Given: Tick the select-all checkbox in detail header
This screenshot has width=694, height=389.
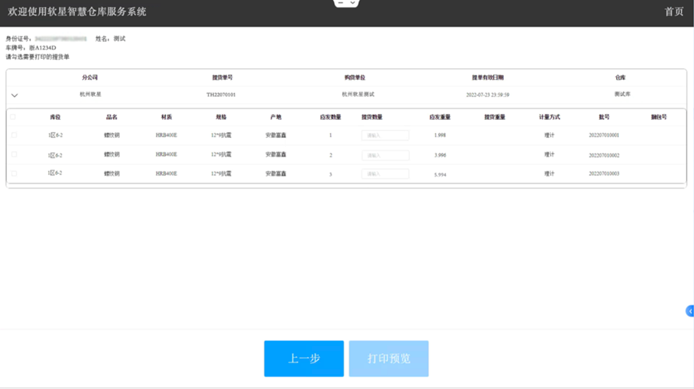Looking at the screenshot, I should [x=13, y=117].
